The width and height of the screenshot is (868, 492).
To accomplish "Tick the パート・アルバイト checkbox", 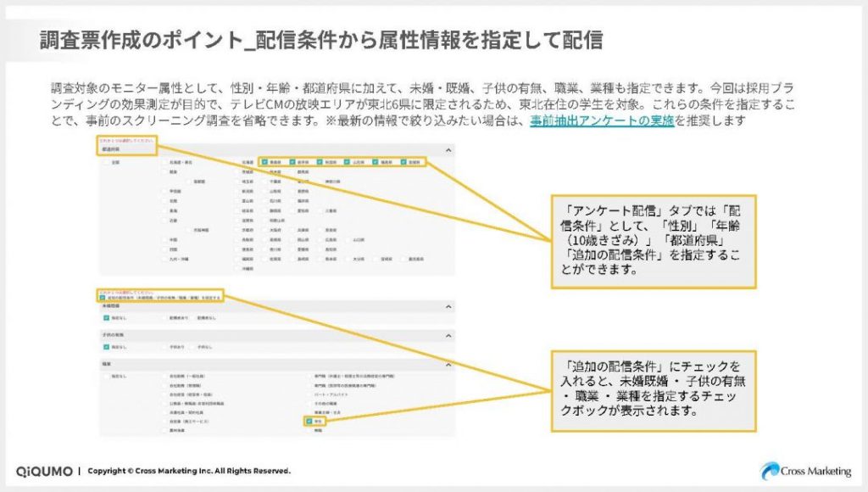I will pos(309,394).
